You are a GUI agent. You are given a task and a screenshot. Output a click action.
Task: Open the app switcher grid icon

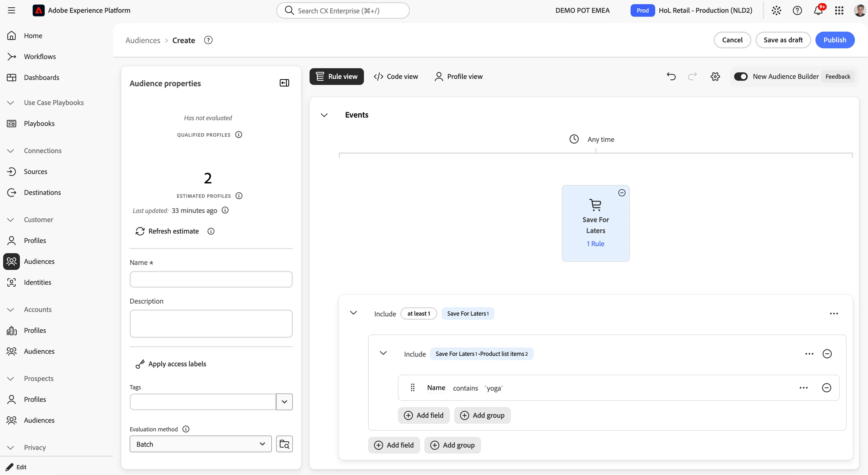tap(839, 10)
